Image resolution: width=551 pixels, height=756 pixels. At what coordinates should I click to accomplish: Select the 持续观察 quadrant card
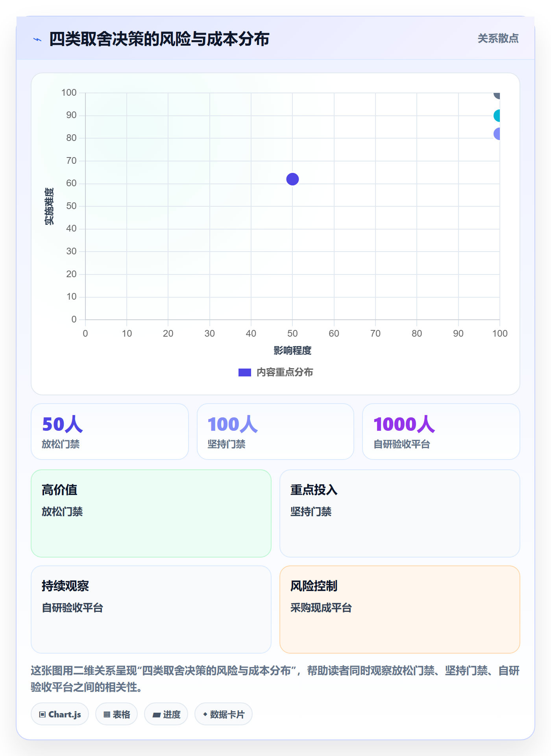point(151,610)
